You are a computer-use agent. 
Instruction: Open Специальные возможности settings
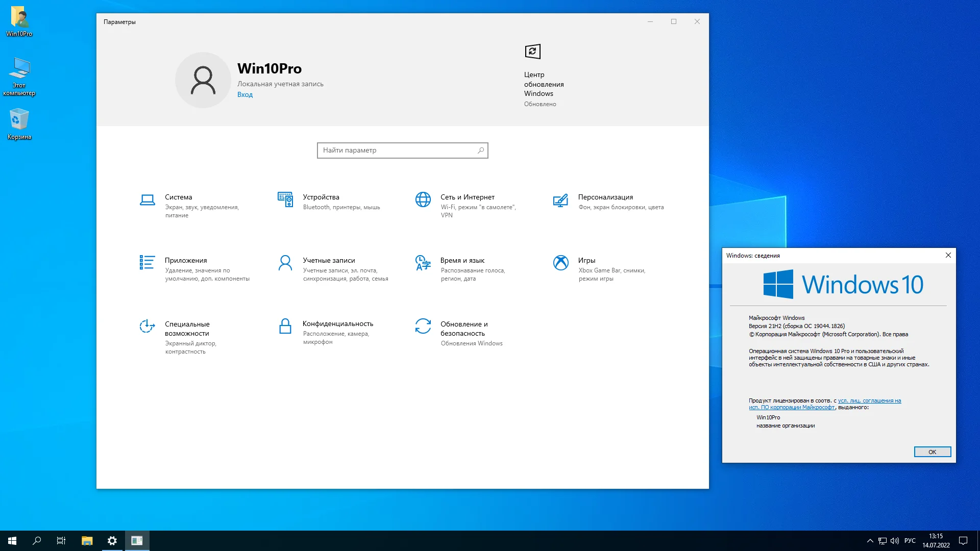(x=187, y=329)
